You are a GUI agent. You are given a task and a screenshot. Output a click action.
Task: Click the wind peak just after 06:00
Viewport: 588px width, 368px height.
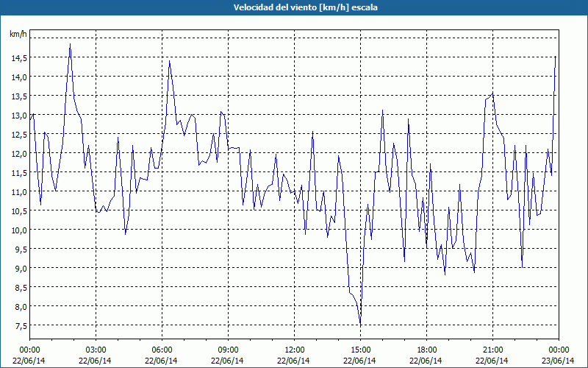point(170,61)
